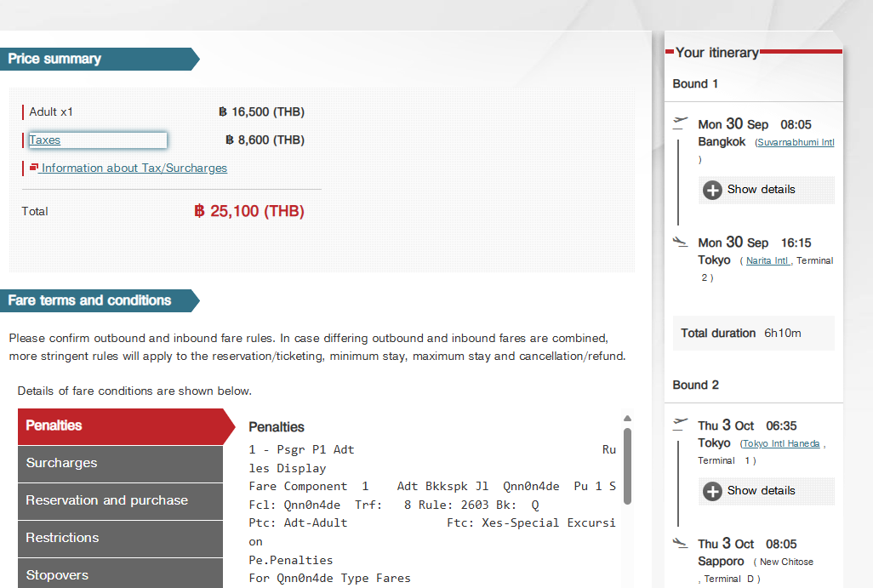The width and height of the screenshot is (873, 588).
Task: Click the Bound 2 heading in itinerary
Action: 695,385
